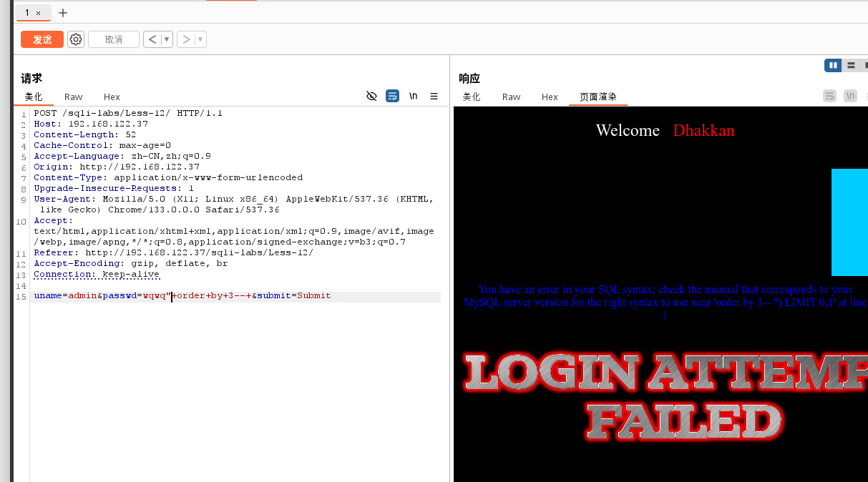The width and height of the screenshot is (868, 482).
Task: Go back to the previous request in history
Action: (x=152, y=39)
